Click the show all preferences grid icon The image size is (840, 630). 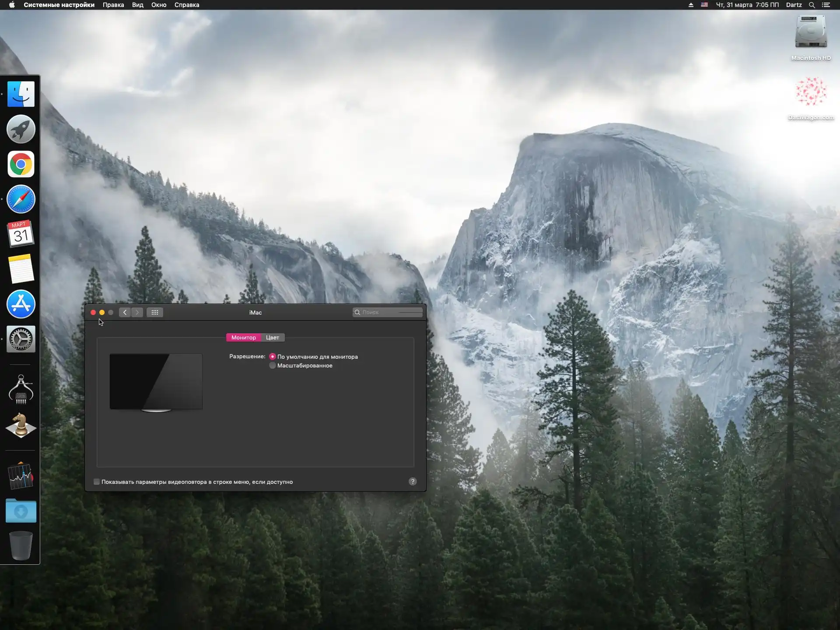[155, 312]
